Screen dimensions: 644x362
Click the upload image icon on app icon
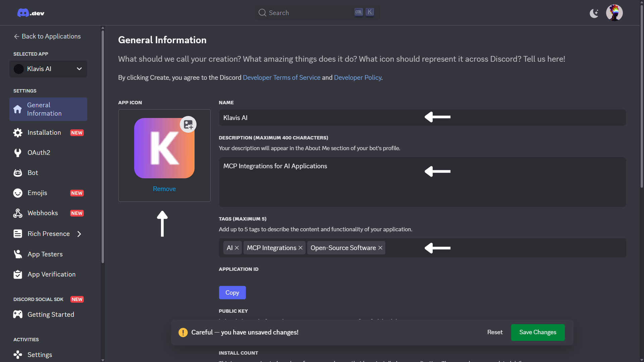pyautogui.click(x=188, y=125)
